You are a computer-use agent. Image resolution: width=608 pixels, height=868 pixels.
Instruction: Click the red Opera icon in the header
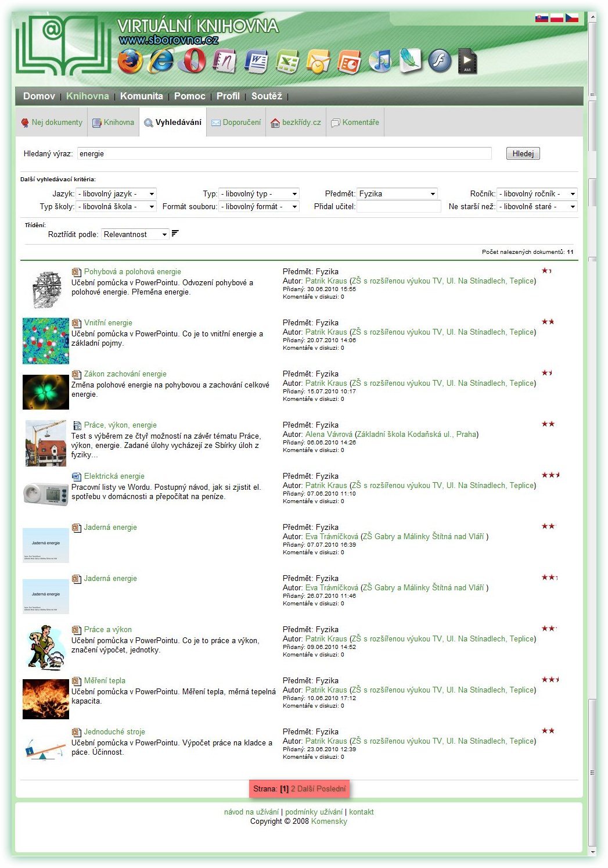pos(192,61)
